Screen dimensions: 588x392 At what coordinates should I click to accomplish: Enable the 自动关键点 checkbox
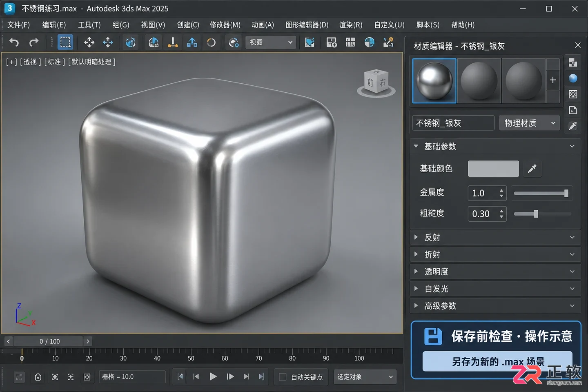[x=283, y=377]
